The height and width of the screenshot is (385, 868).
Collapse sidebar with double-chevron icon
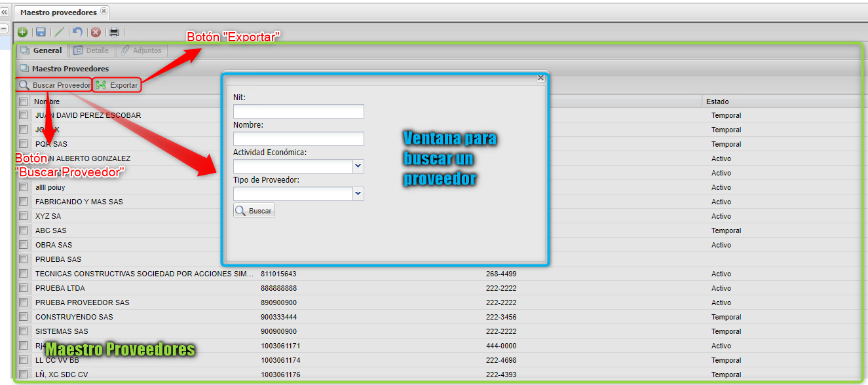[4, 12]
